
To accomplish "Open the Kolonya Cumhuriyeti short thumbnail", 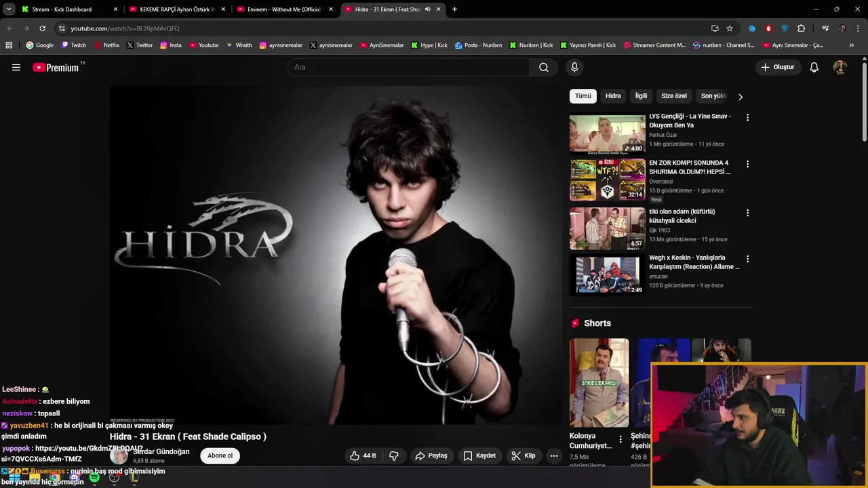I will pyautogui.click(x=599, y=382).
